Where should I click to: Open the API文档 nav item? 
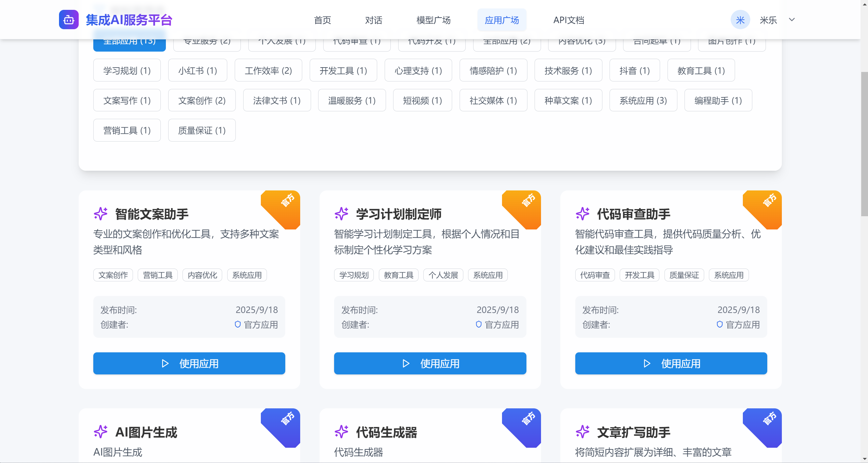pos(569,20)
